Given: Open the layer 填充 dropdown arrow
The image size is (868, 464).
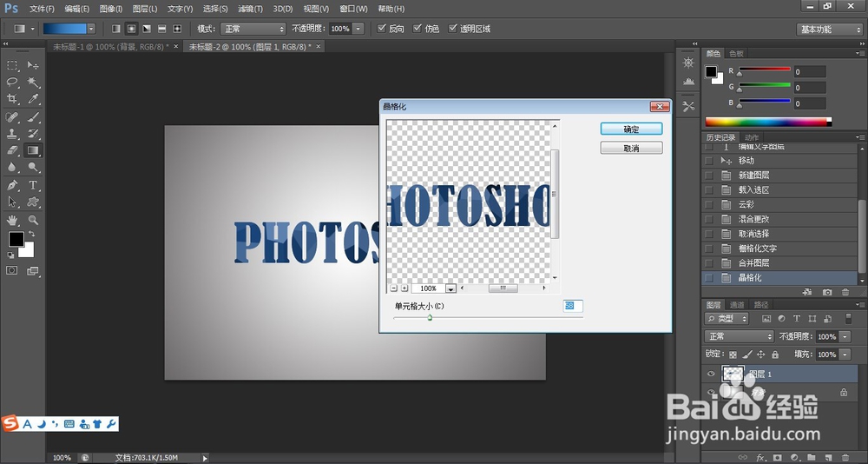Looking at the screenshot, I should click(x=845, y=355).
